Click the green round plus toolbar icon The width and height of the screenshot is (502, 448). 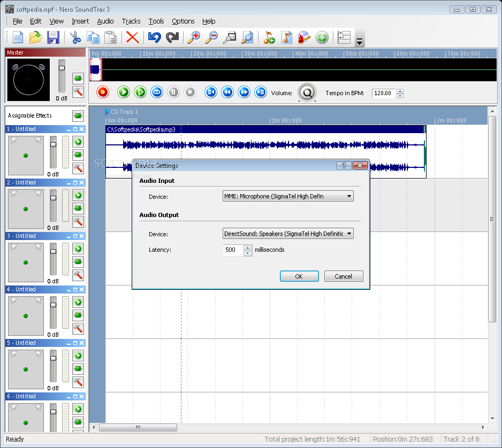coord(322,37)
